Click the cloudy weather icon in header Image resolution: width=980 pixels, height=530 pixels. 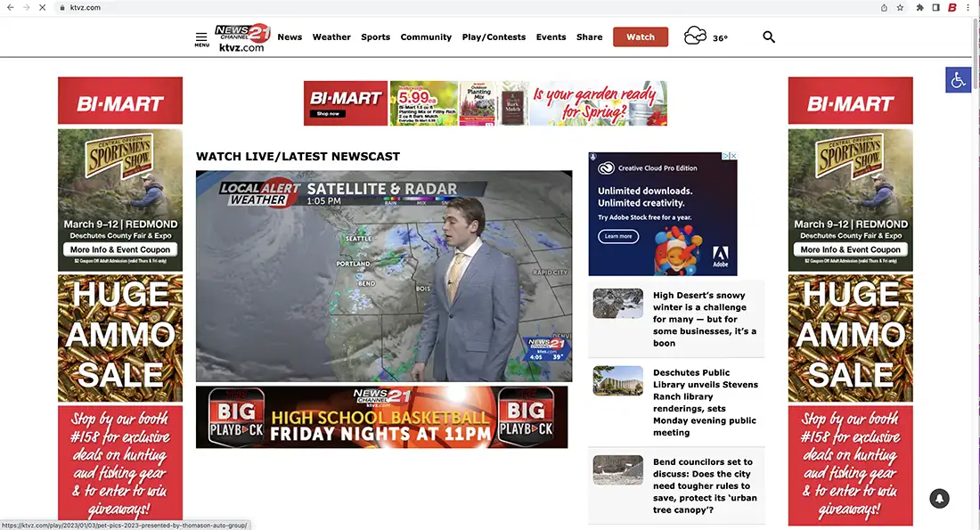[694, 36]
